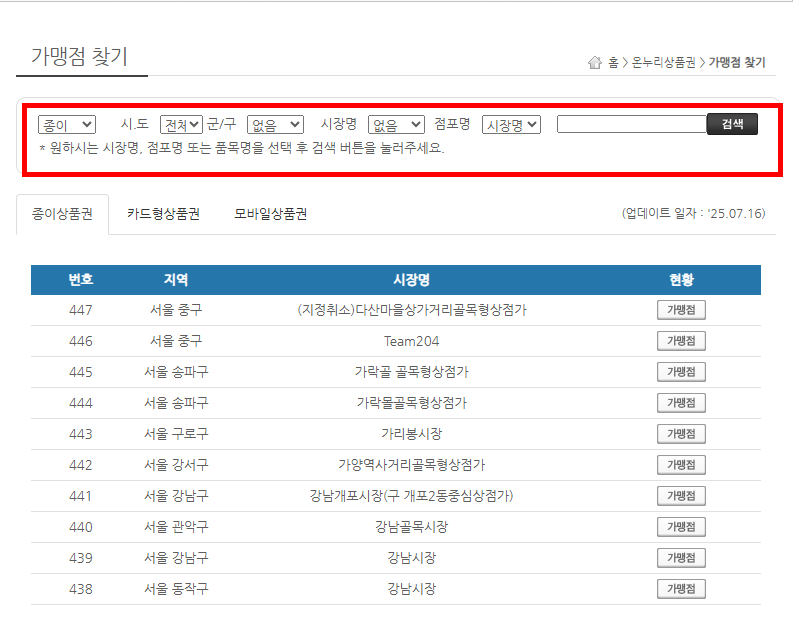799x623 pixels.
Task: Click 강남시장 in row 438
Action: coord(411,589)
